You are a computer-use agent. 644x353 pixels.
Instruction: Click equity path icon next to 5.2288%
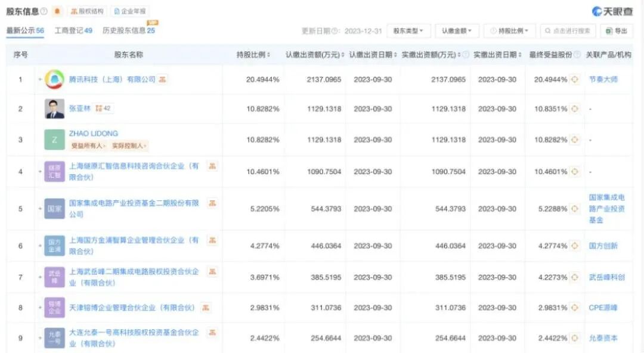tap(574, 209)
